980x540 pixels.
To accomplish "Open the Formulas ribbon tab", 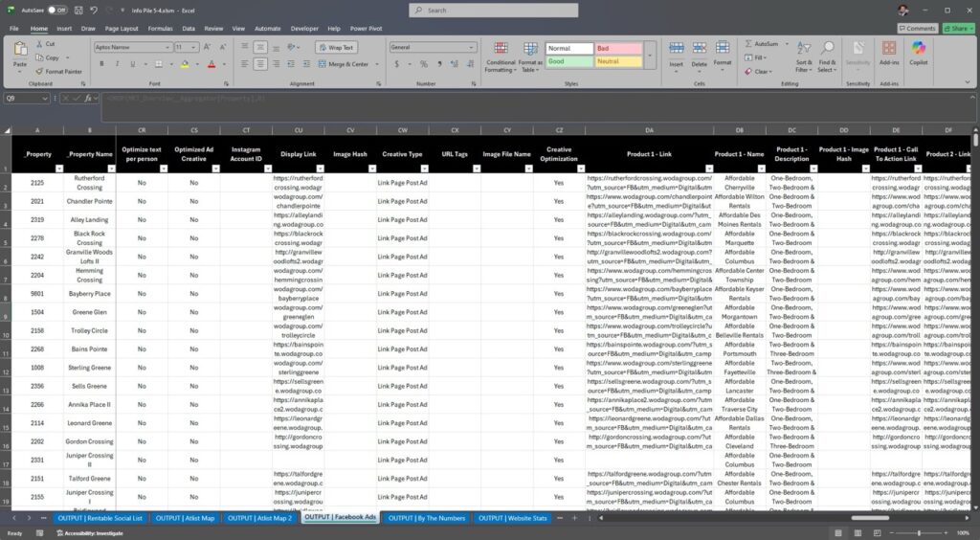I will [160, 29].
